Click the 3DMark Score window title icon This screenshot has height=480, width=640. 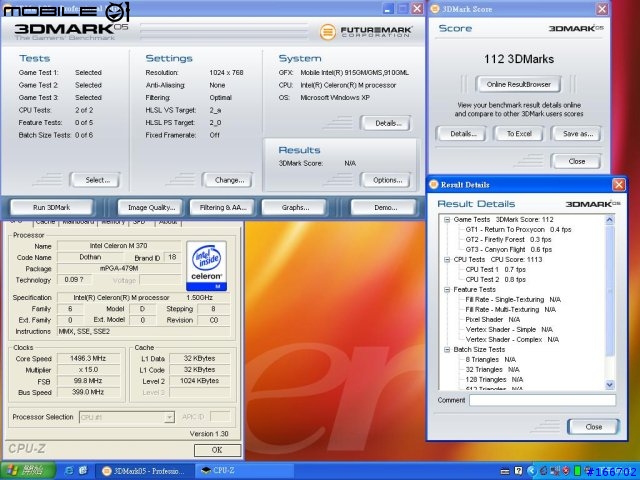pyautogui.click(x=435, y=9)
